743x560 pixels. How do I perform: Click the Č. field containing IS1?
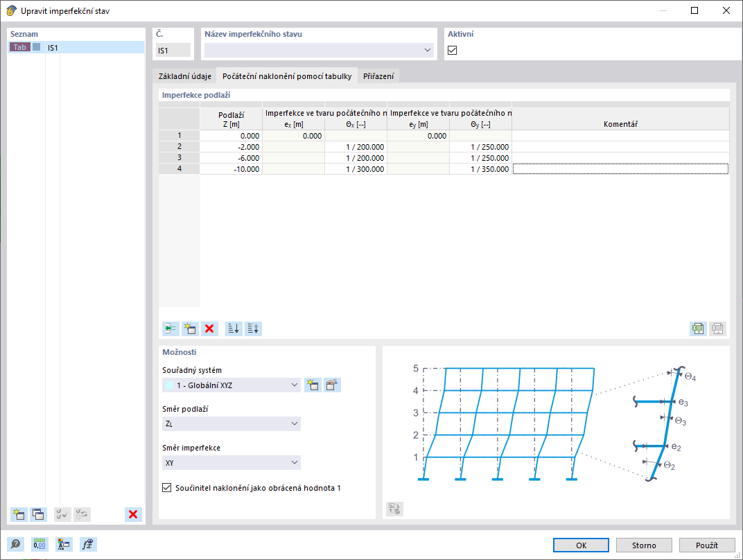click(173, 50)
